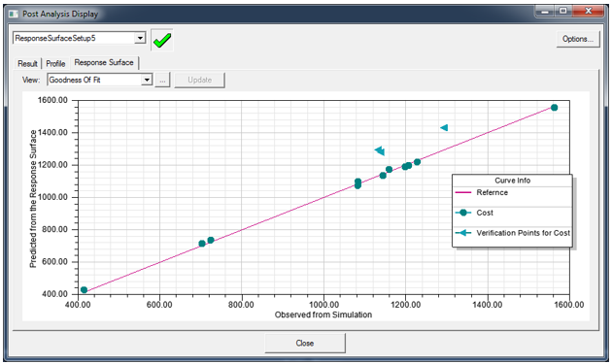Maximize the Post Analysis Display window
The width and height of the screenshot is (612, 364).
pos(562,12)
